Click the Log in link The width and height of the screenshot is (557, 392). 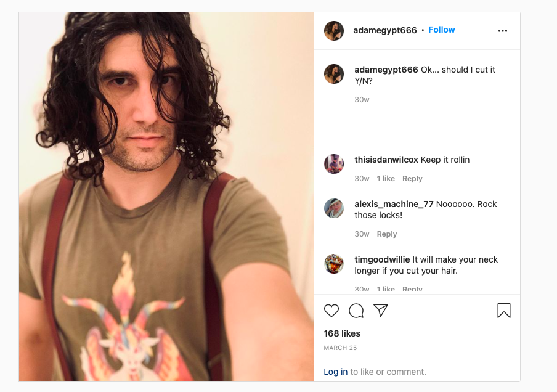(x=335, y=372)
